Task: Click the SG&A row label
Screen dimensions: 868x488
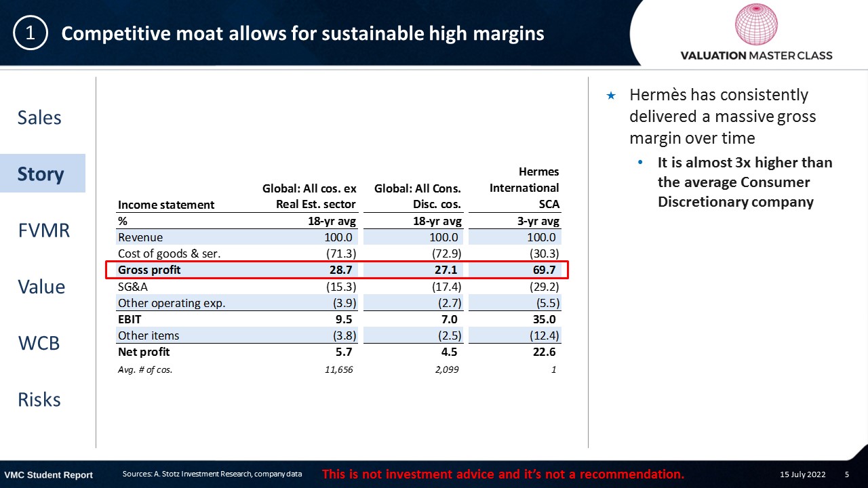Action: (133, 287)
